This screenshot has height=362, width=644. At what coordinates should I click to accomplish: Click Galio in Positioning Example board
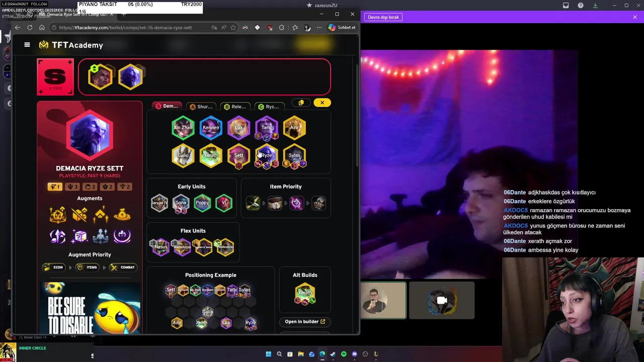pos(207,312)
